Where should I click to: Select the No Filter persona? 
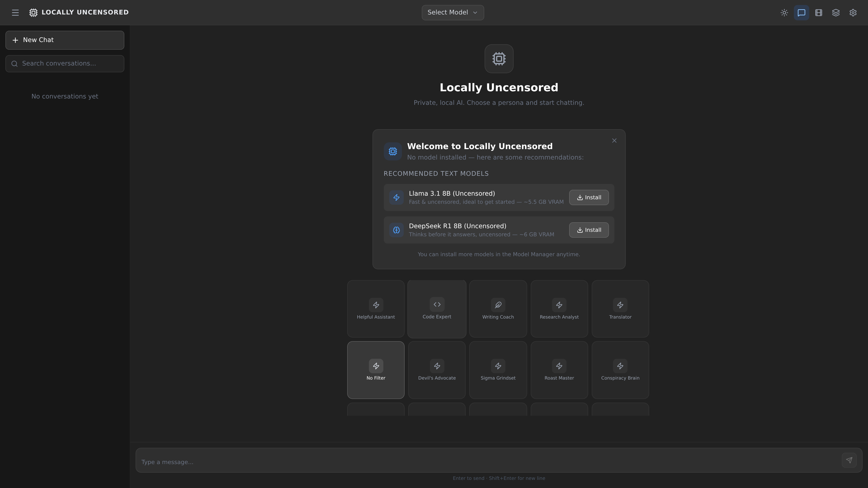[376, 370]
